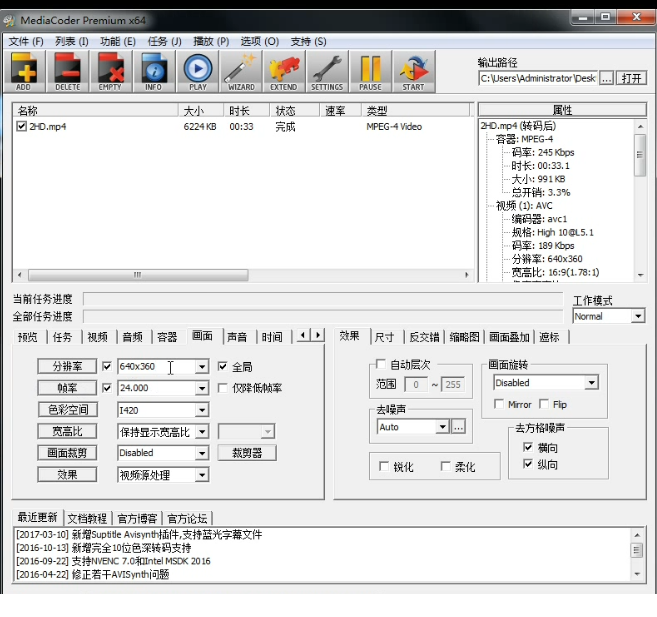The width and height of the screenshot is (657, 617).
Task: Switch to the 音频 tab
Action: pos(132,337)
